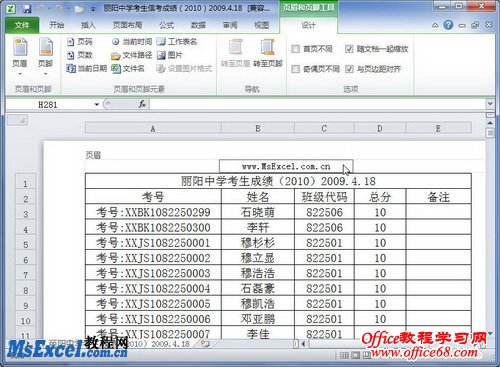Click cell with name 穆杉杉
Viewport: 500px width, 367px height.
click(x=258, y=242)
